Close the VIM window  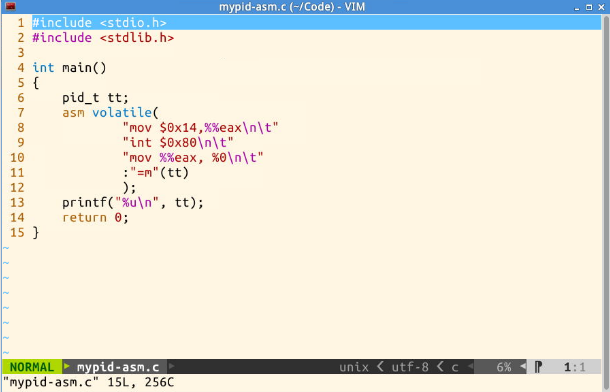point(601,7)
